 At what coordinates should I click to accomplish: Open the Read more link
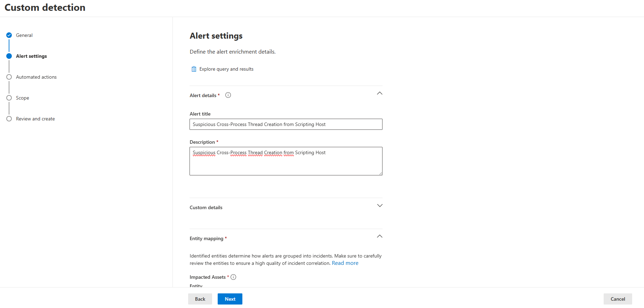345,263
